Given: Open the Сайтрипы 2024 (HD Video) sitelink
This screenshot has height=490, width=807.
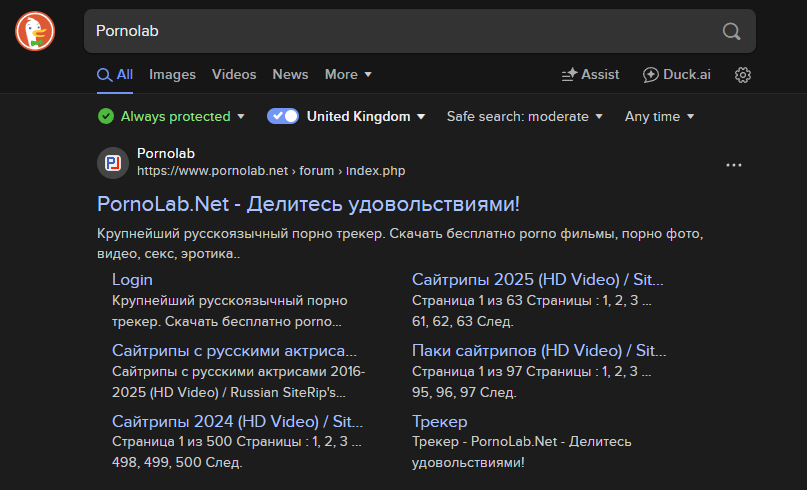Looking at the screenshot, I should coord(237,422).
